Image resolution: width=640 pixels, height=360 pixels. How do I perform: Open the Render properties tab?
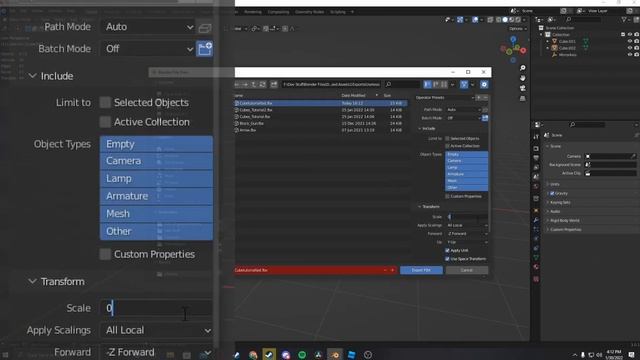(x=536, y=149)
